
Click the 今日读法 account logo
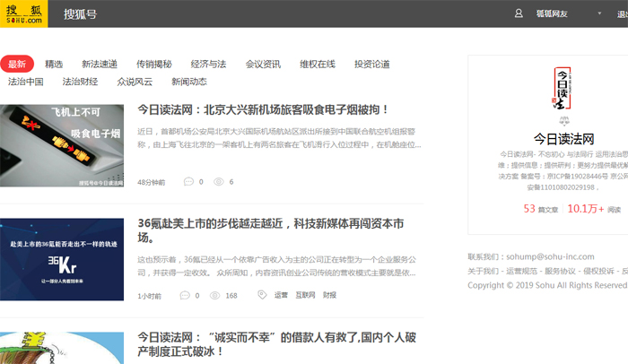(563, 89)
